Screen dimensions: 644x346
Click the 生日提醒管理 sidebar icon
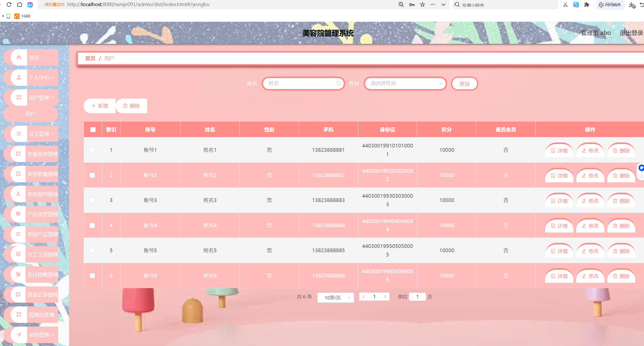click(x=18, y=274)
